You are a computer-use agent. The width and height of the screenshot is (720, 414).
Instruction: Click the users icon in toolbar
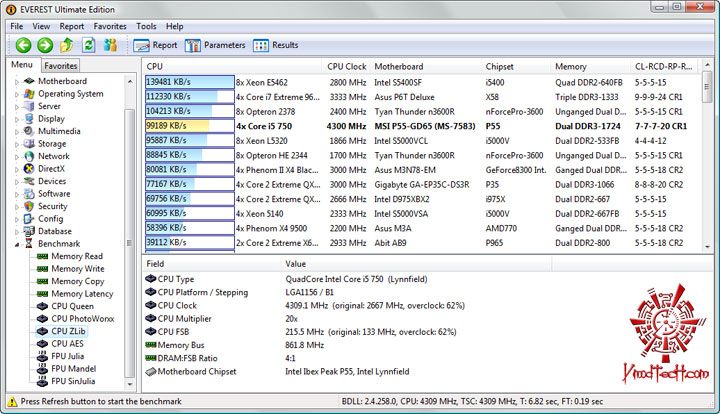point(110,45)
